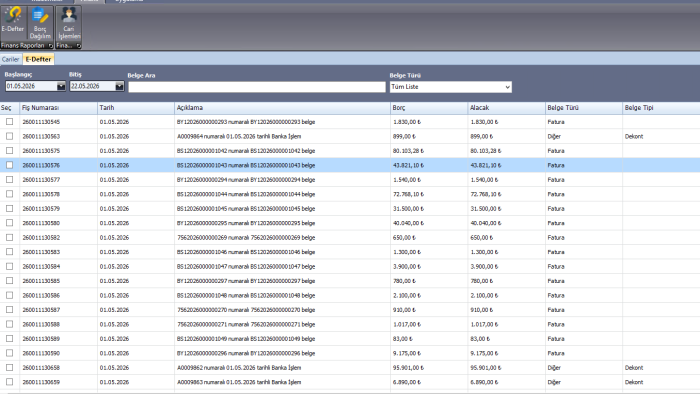Image resolution: width=700 pixels, height=394 pixels.
Task: Check the box for row 260011130589
Action: click(9, 339)
